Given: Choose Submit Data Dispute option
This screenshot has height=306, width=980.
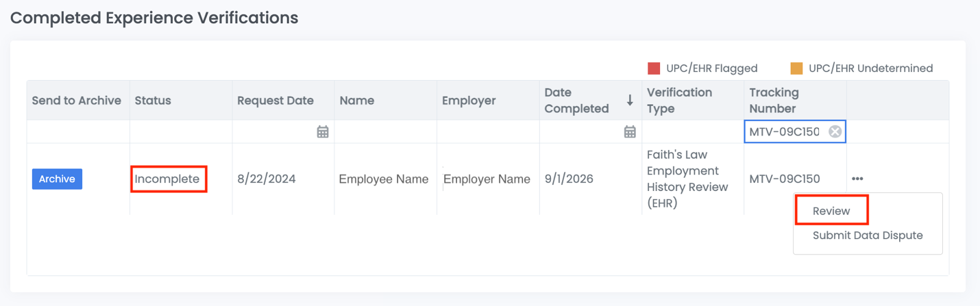Looking at the screenshot, I should click(868, 235).
